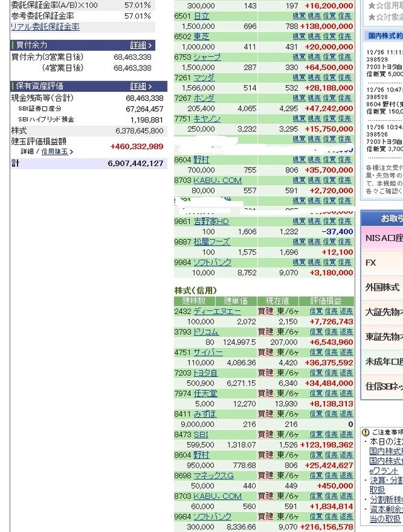403x532 pixels.
Task: Open 任天堂 margin position link
Action: [x=205, y=393]
